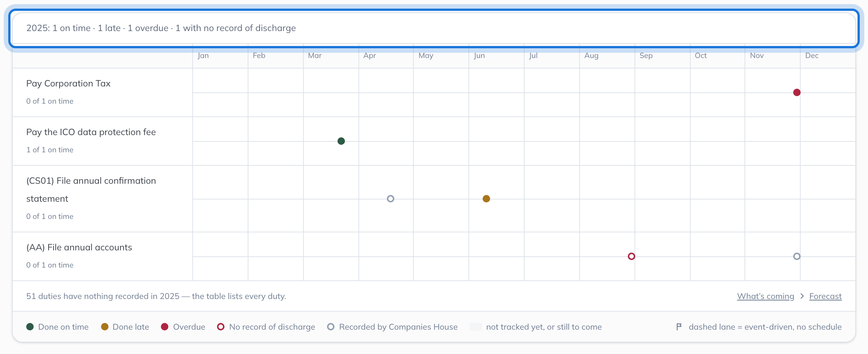This screenshot has height=354, width=868.
Task: Click the '51 duties have nothing recorded' note
Action: [156, 296]
